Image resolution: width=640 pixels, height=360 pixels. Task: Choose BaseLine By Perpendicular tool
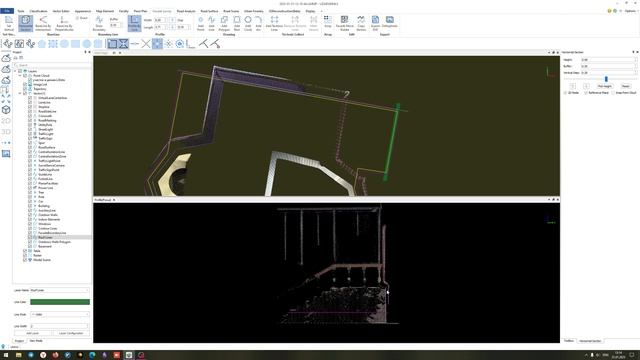tap(64, 23)
